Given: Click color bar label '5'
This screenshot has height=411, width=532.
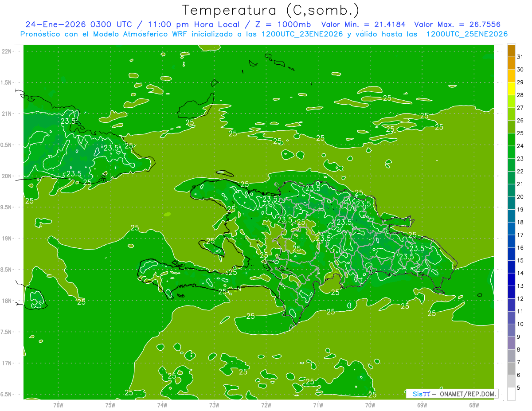Looking at the screenshot, I should tap(519, 388).
